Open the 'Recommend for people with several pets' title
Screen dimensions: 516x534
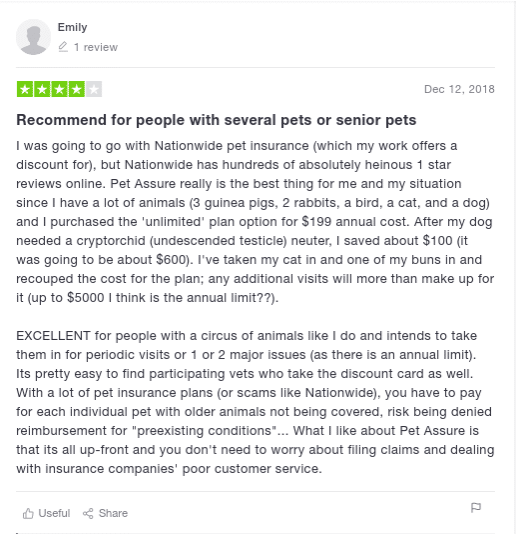pyautogui.click(x=216, y=120)
